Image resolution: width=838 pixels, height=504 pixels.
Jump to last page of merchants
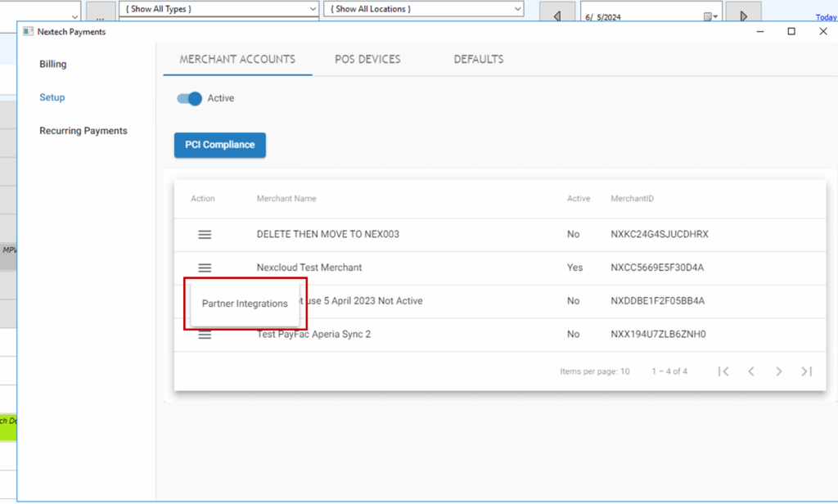pyautogui.click(x=806, y=371)
